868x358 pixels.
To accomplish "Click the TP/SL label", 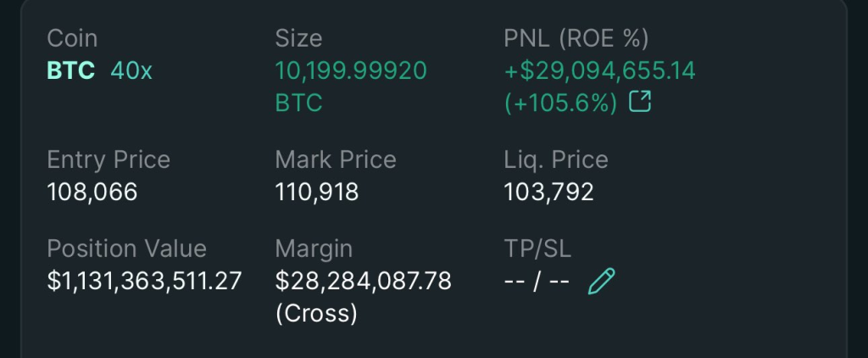I will point(537,249).
